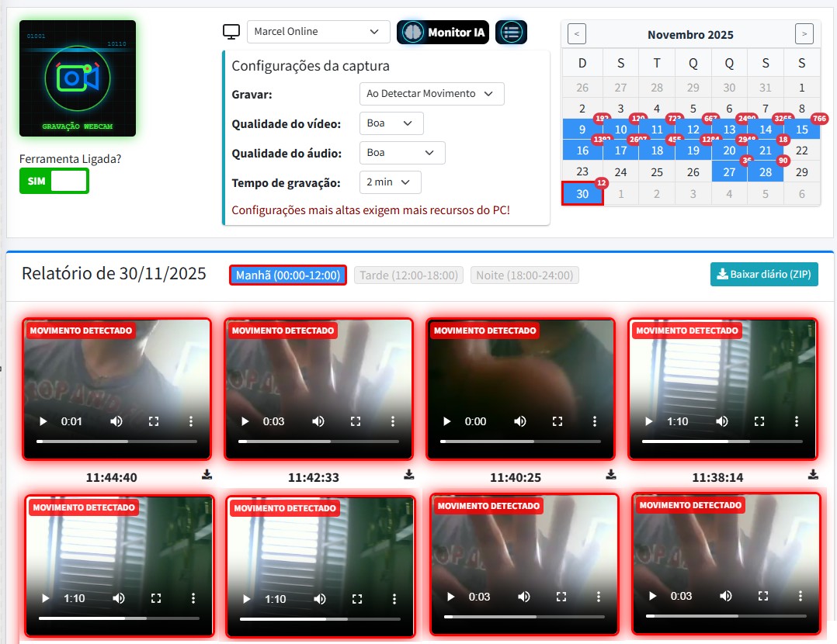Toggle the Ferramenta Ligada switch
The width and height of the screenshot is (837, 644).
(x=54, y=181)
